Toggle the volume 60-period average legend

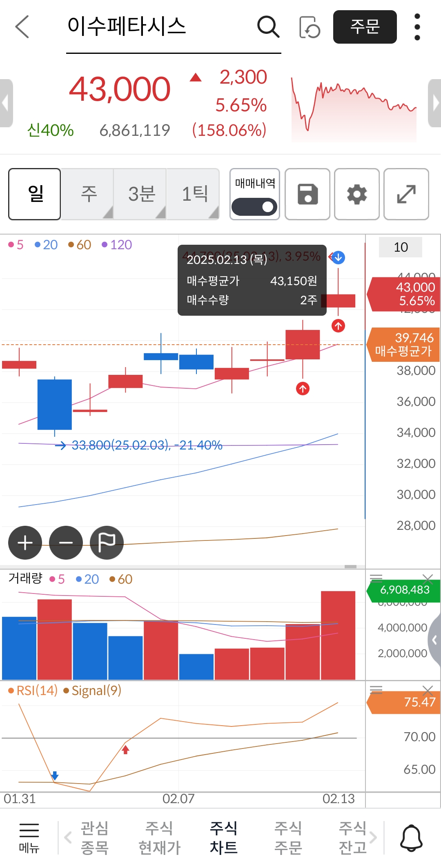[121, 579]
